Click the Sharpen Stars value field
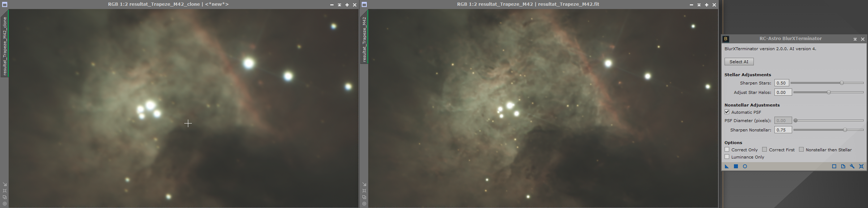The height and width of the screenshot is (208, 868). (x=782, y=83)
